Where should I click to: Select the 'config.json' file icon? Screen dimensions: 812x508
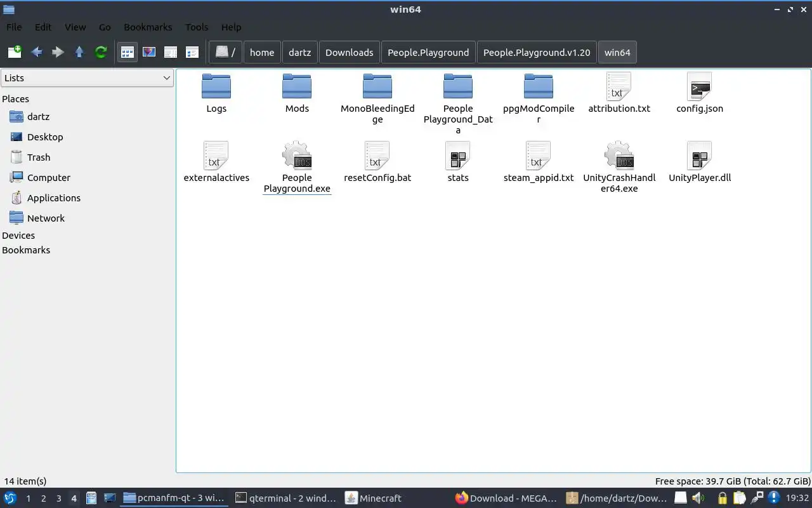700,86
